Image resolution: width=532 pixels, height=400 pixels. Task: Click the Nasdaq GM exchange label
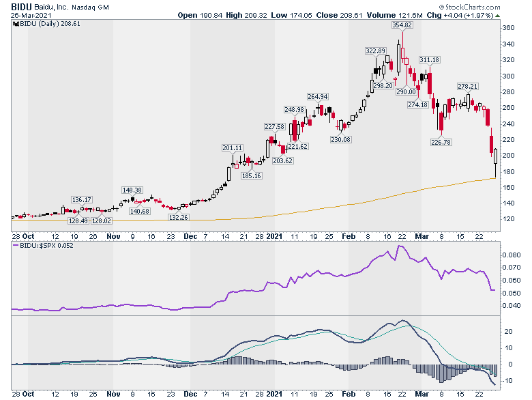coord(90,8)
